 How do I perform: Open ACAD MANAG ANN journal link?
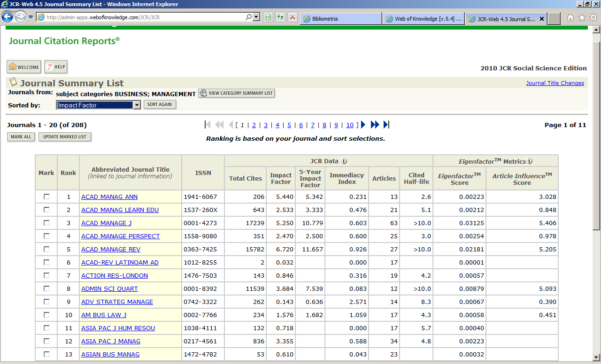(x=109, y=197)
